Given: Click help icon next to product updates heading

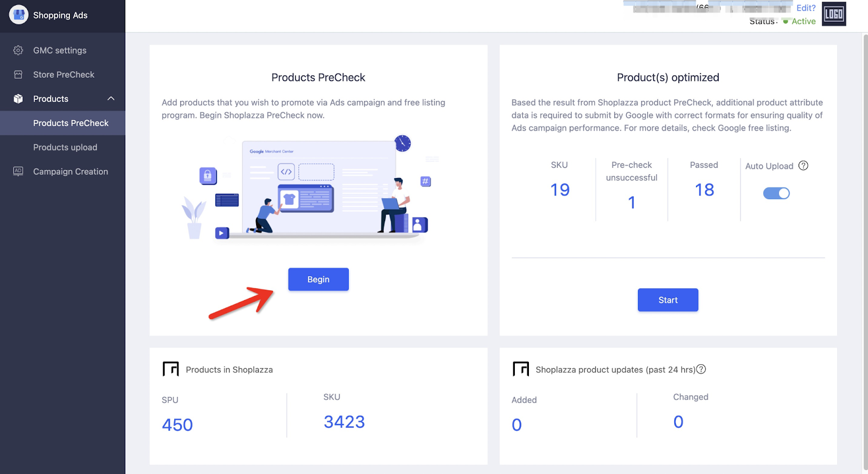Looking at the screenshot, I should (x=701, y=369).
